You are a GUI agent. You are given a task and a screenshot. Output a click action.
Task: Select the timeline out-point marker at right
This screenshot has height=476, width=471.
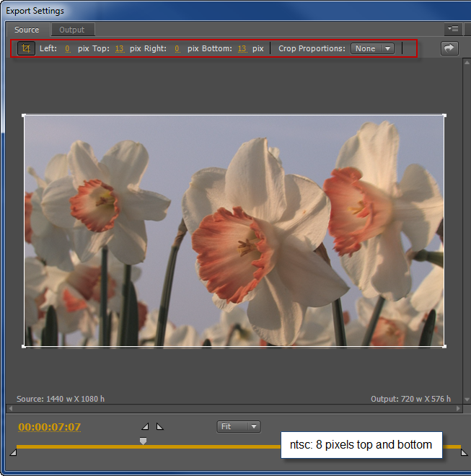pyautogui.click(x=464, y=452)
